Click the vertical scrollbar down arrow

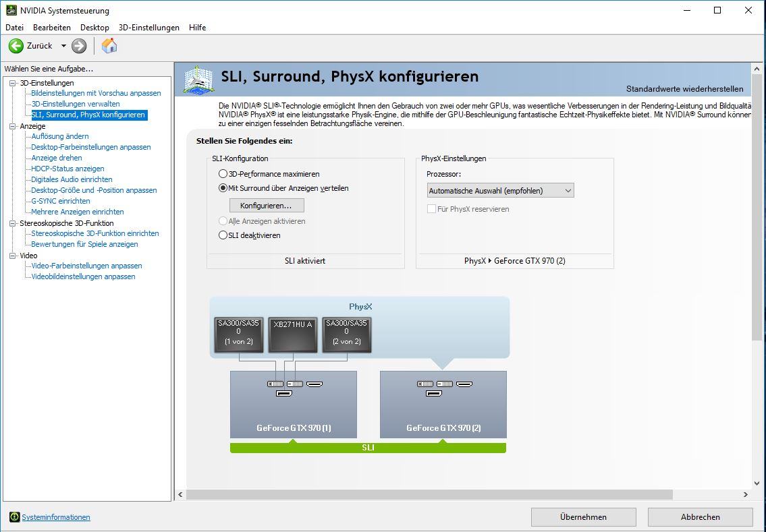pyautogui.click(x=757, y=483)
